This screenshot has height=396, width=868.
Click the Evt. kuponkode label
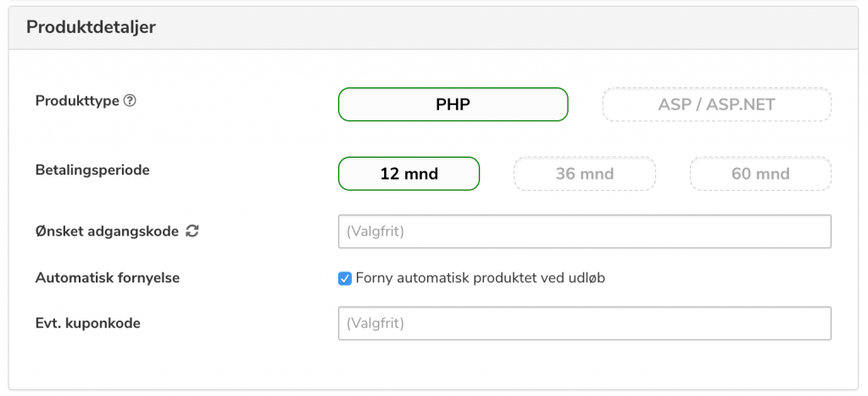point(87,323)
